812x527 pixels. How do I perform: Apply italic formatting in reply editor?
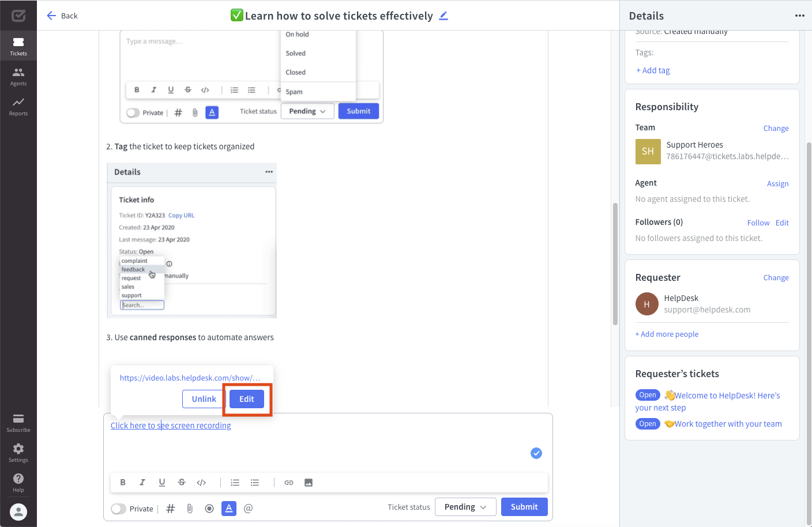point(142,483)
